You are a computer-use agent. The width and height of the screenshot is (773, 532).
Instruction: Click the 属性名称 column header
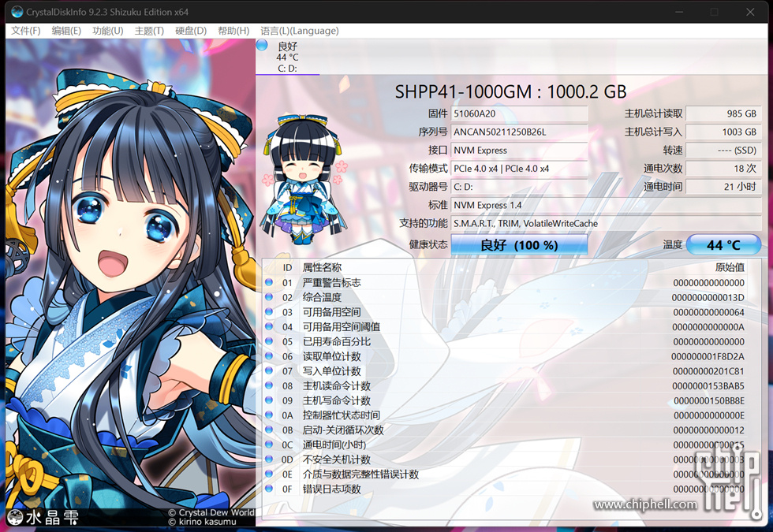[322, 267]
